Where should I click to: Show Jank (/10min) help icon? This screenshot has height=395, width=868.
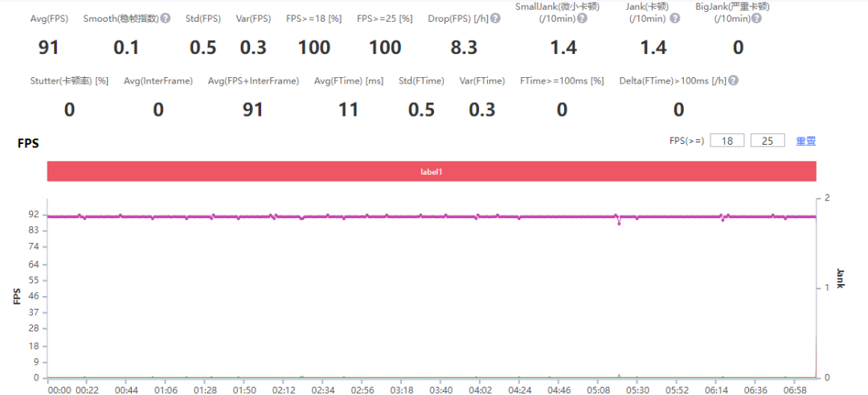[x=674, y=19]
